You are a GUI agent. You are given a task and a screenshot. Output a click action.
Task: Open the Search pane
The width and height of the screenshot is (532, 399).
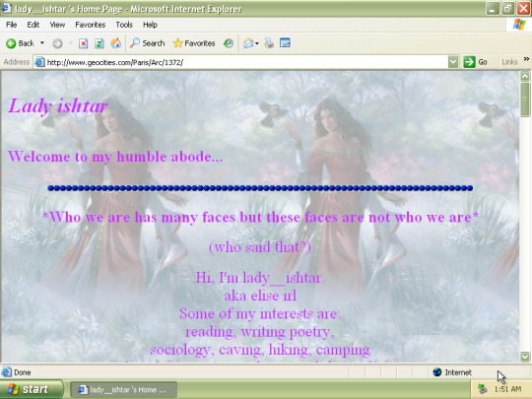(x=148, y=43)
